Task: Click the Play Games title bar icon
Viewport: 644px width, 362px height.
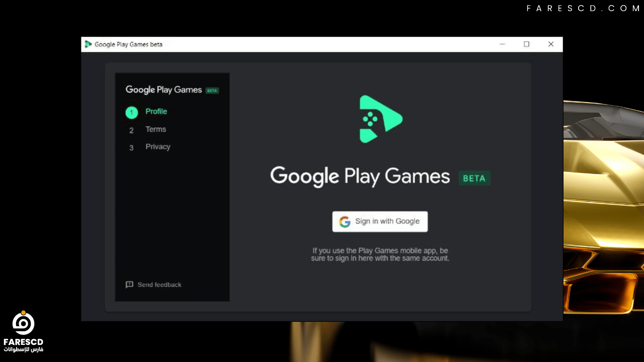Action: (89, 44)
